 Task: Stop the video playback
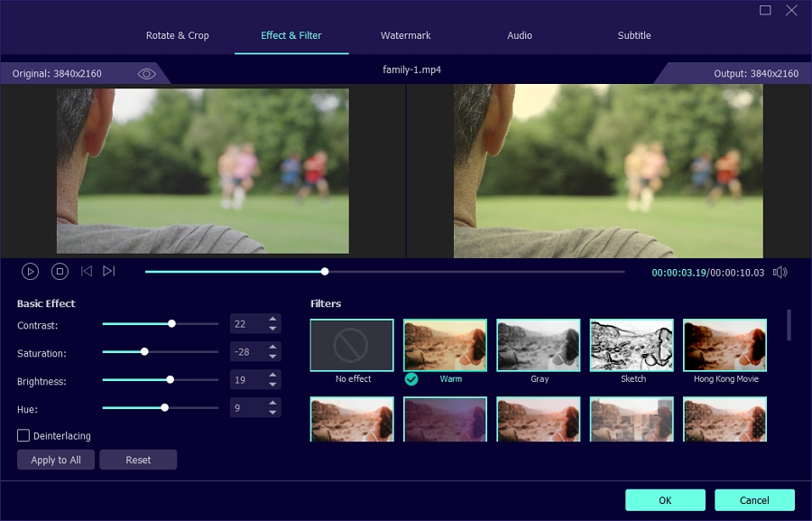coord(60,271)
